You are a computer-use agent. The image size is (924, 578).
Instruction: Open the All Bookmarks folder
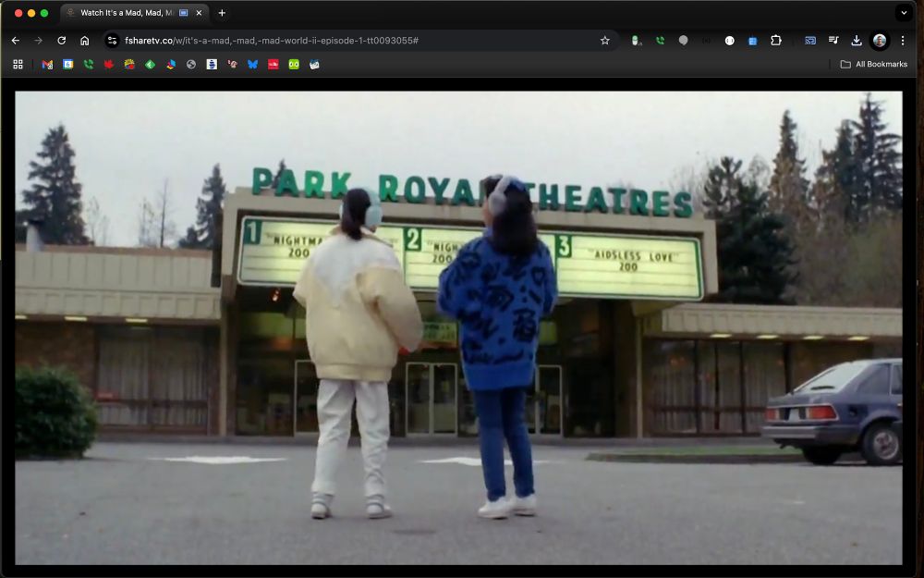click(x=874, y=65)
